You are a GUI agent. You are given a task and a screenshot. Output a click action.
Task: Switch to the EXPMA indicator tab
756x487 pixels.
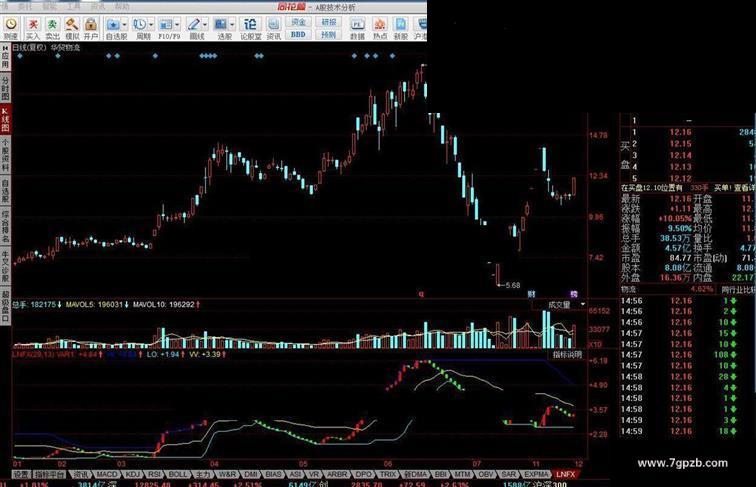536,474
